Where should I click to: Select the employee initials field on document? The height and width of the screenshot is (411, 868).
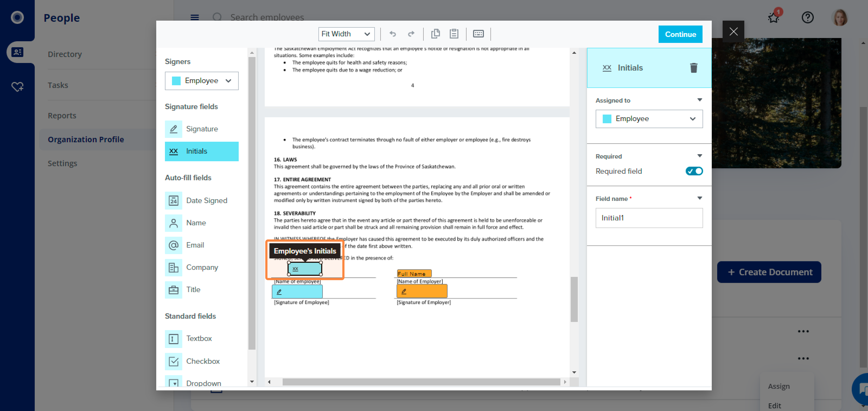click(x=305, y=268)
